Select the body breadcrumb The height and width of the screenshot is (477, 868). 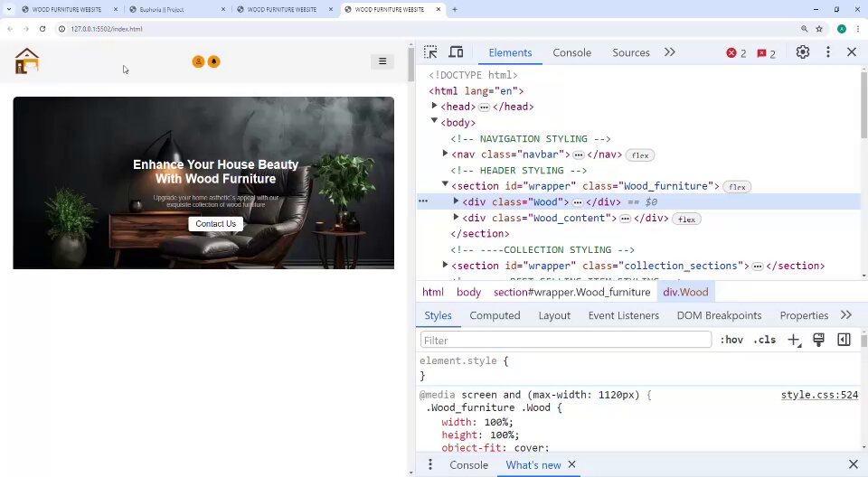[468, 292]
